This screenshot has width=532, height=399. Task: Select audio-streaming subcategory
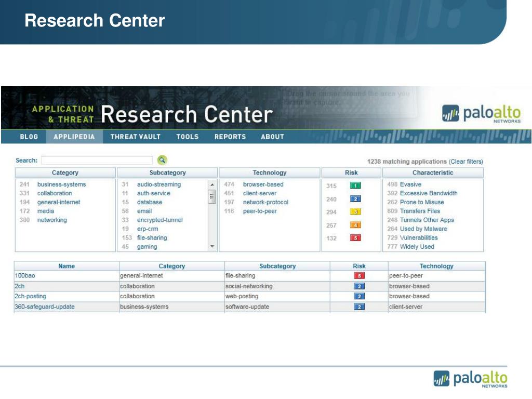[159, 184]
